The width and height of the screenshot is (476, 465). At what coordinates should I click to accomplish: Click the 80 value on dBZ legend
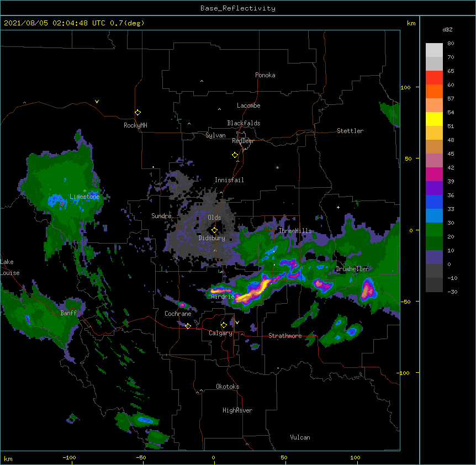(451, 44)
